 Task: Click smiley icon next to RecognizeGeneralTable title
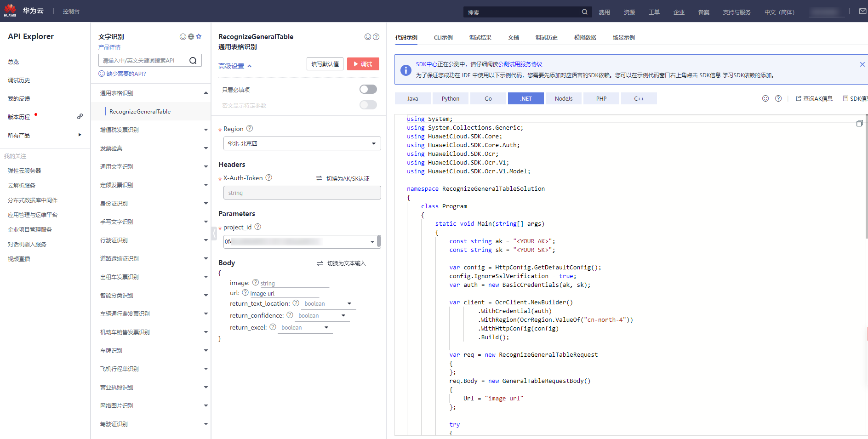368,37
